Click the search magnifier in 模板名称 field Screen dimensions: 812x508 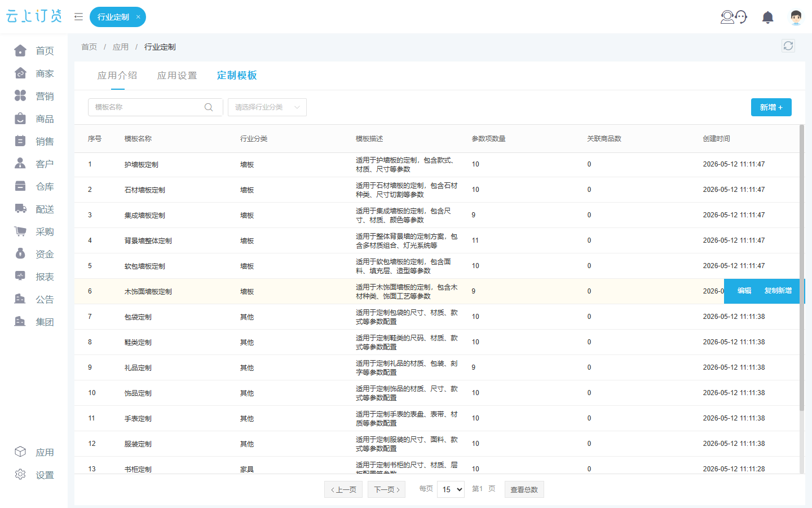209,107
